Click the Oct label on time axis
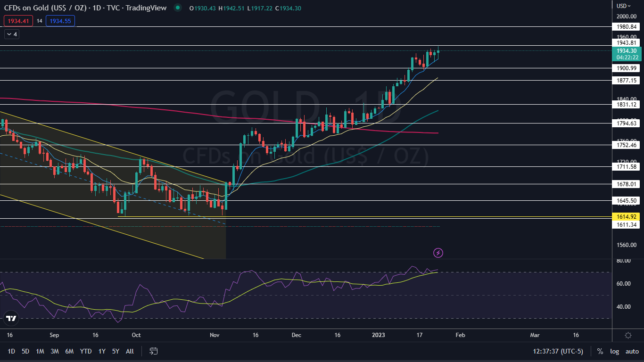 click(136, 335)
